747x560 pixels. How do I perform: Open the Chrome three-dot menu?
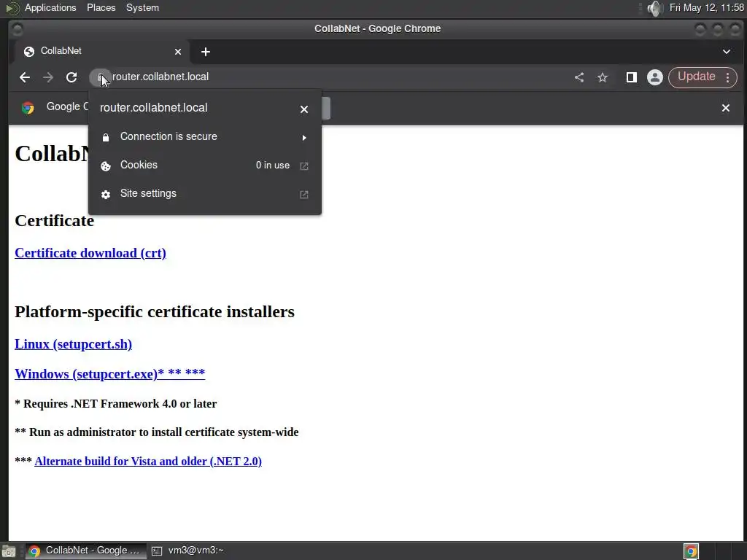[x=727, y=77]
